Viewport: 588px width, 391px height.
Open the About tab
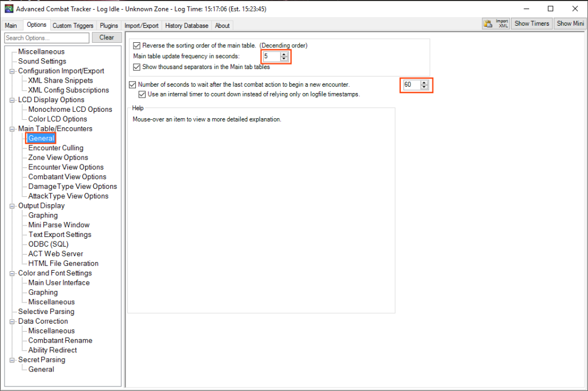click(x=222, y=26)
